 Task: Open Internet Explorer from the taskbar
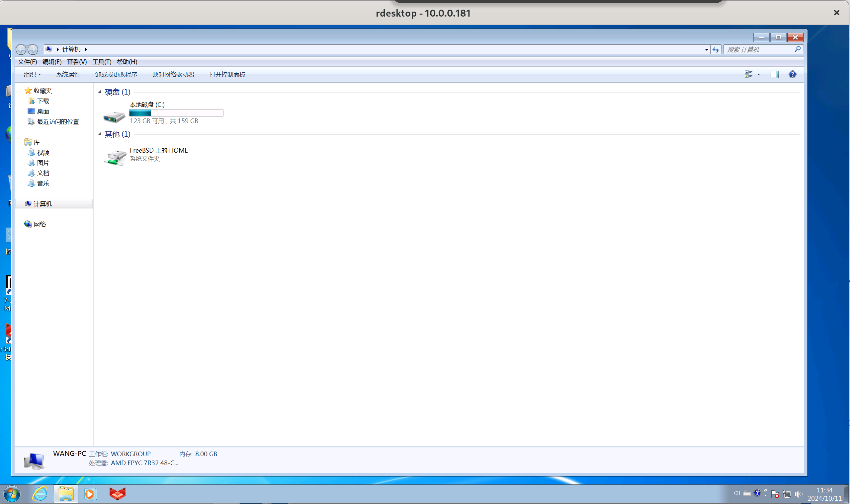click(40, 493)
